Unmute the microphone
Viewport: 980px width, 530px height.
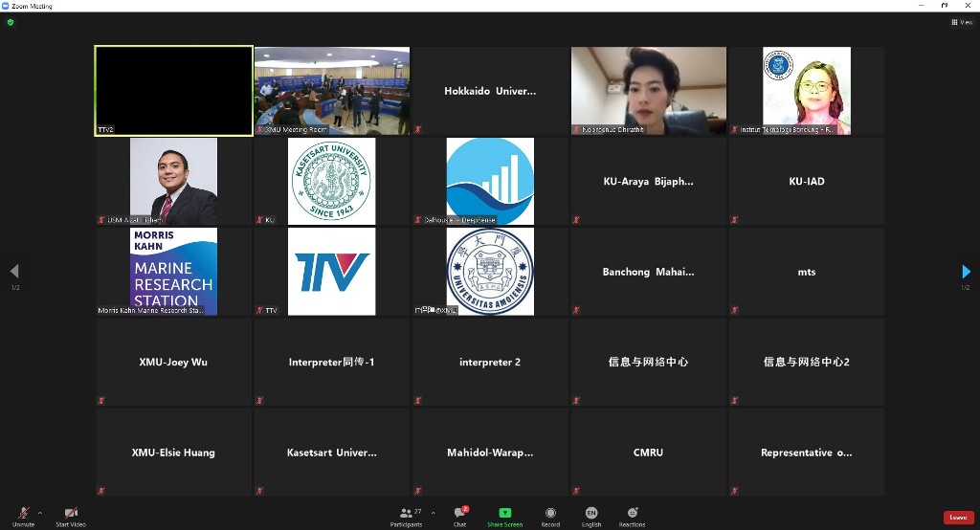pyautogui.click(x=23, y=514)
